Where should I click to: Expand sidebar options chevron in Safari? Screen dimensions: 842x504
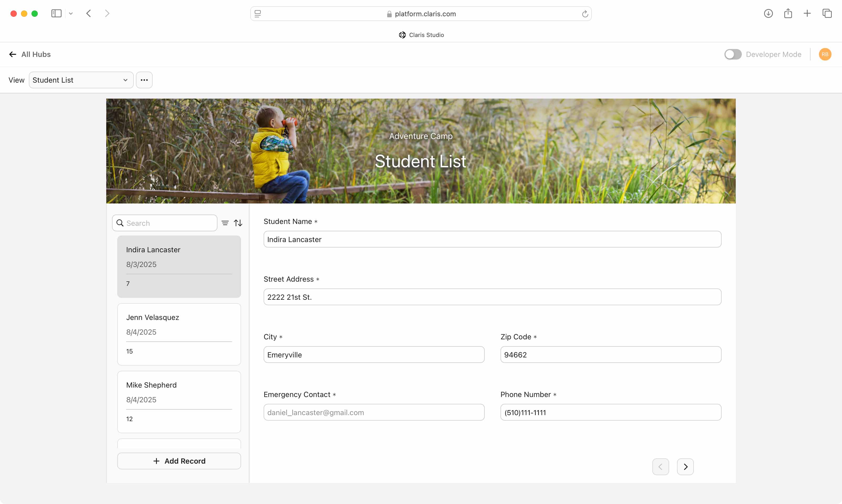tap(71, 14)
